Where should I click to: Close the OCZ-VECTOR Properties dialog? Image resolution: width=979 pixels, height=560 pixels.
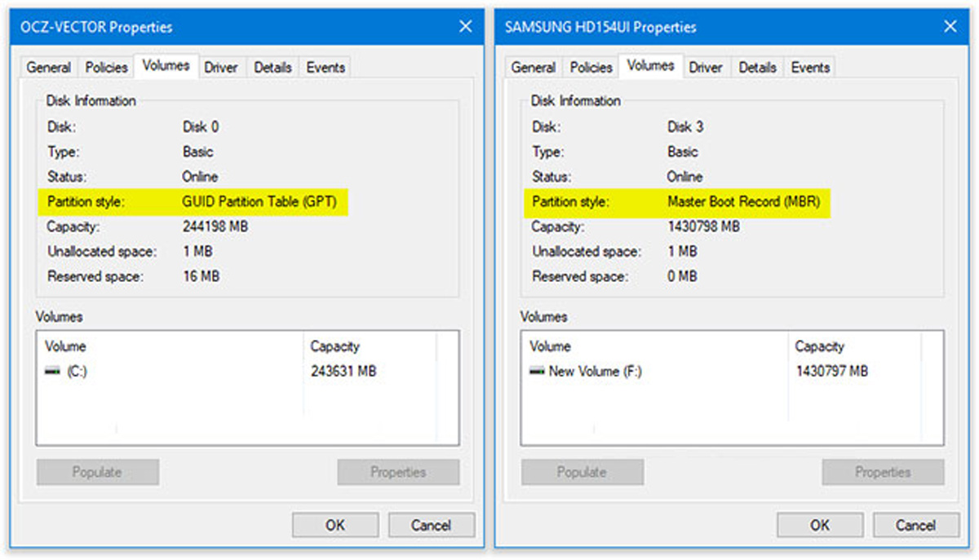pos(465,27)
